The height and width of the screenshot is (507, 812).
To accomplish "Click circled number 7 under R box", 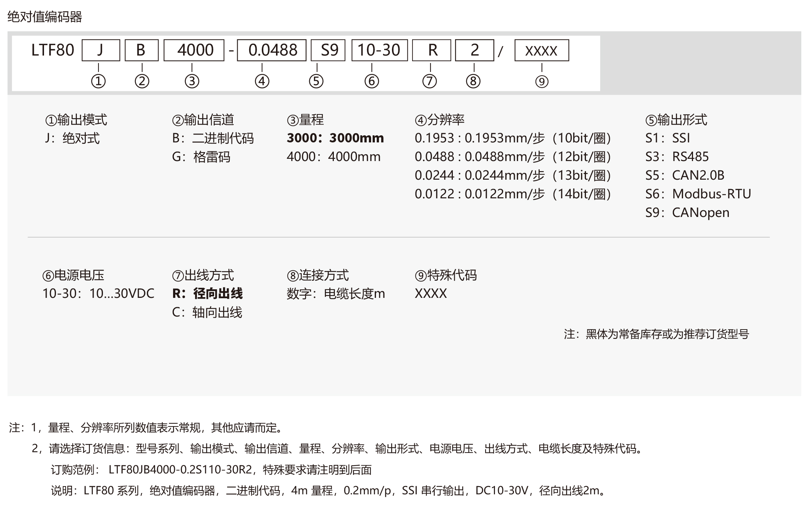I will (430, 81).
